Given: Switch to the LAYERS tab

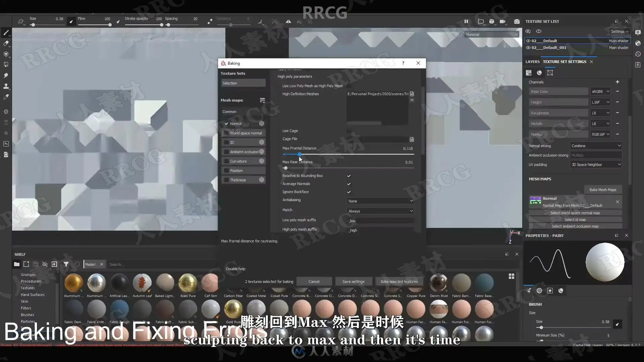Looking at the screenshot, I should coord(532,62).
